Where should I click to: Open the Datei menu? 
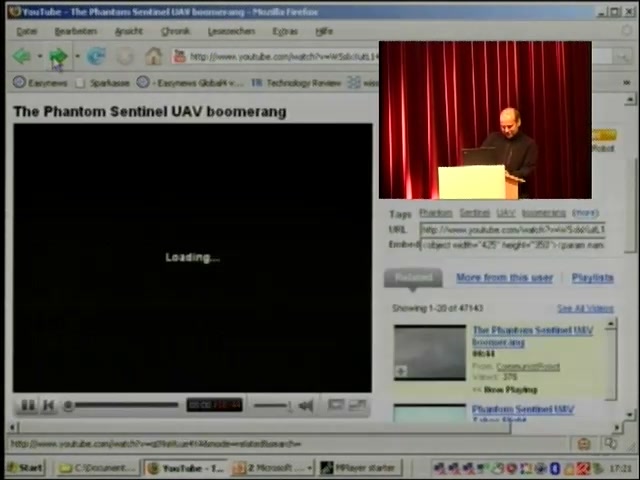pyautogui.click(x=27, y=31)
